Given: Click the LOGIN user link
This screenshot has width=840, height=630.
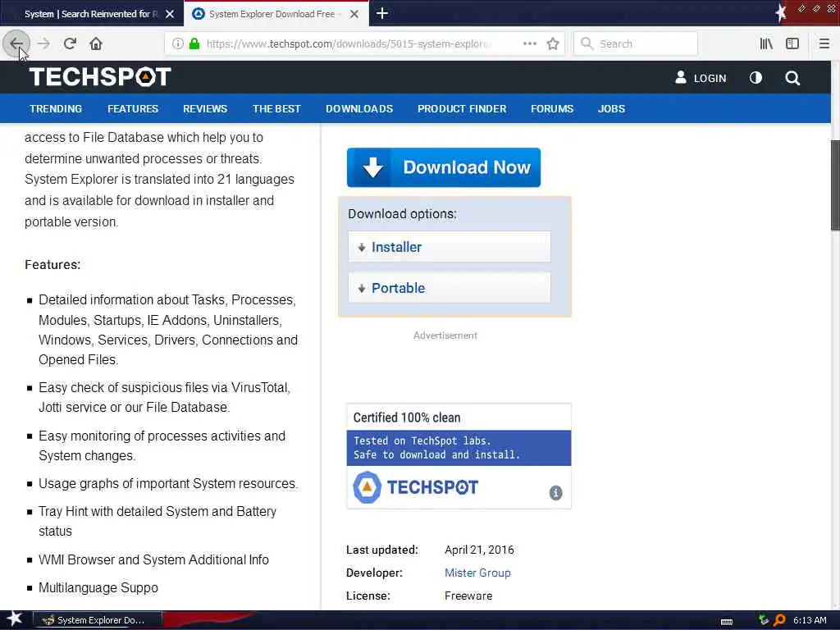Looking at the screenshot, I should click(701, 78).
